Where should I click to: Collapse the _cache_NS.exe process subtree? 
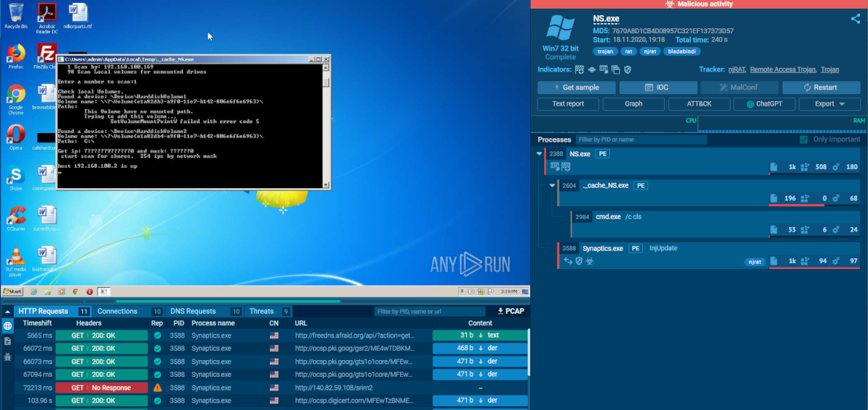tap(553, 185)
